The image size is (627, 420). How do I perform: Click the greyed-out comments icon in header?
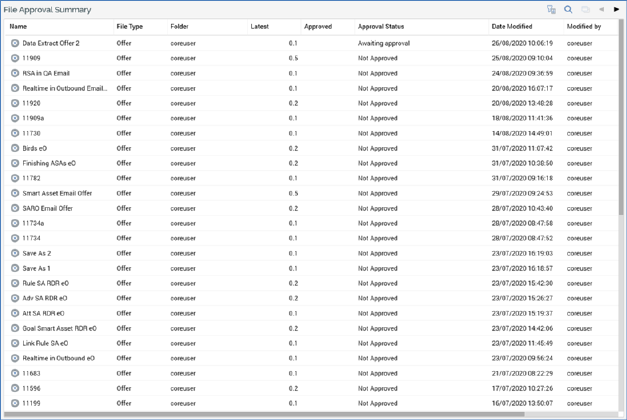pos(585,9)
